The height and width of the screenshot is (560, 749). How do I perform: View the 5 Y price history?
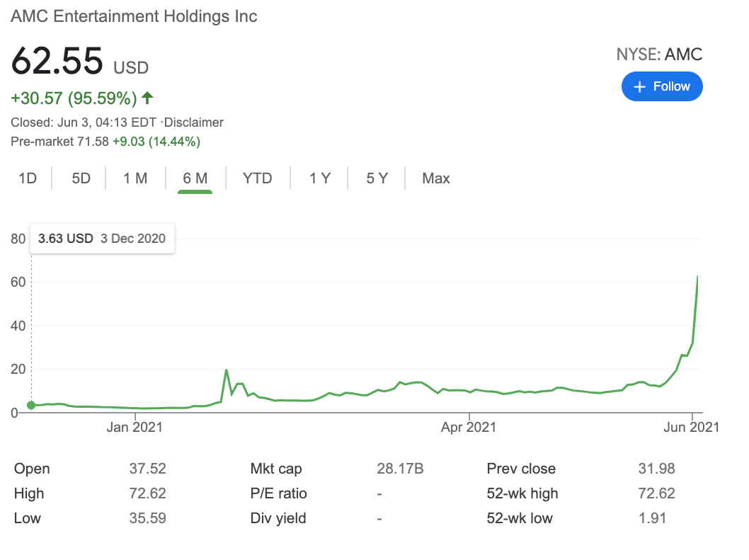[377, 178]
